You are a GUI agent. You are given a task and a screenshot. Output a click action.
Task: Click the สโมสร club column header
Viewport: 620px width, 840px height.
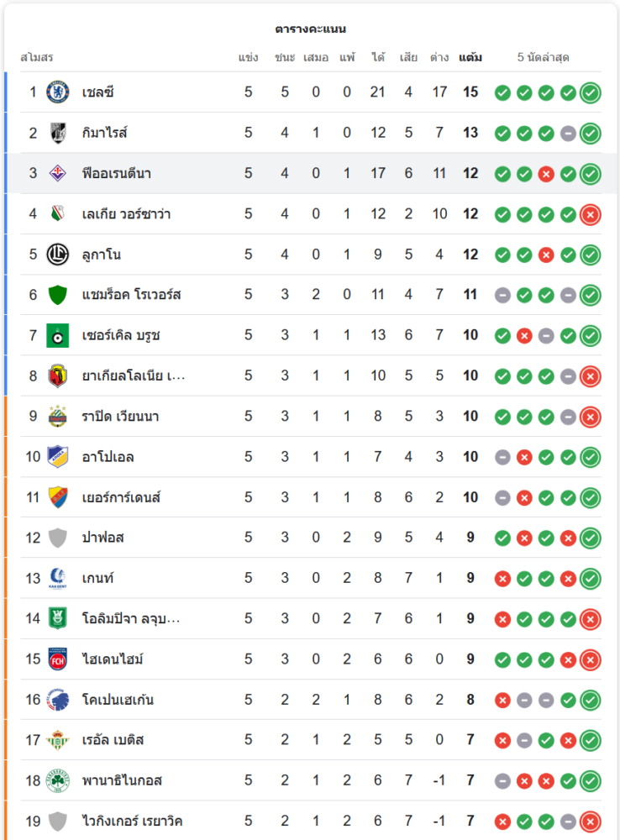37,58
